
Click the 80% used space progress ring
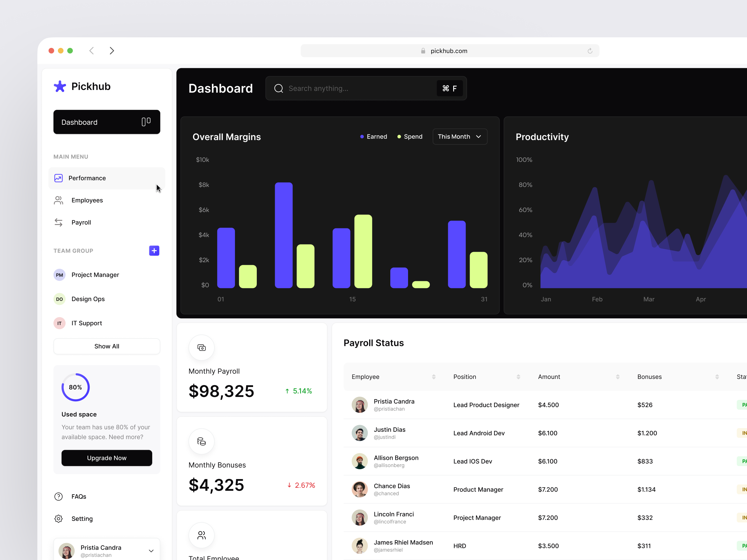tap(75, 387)
